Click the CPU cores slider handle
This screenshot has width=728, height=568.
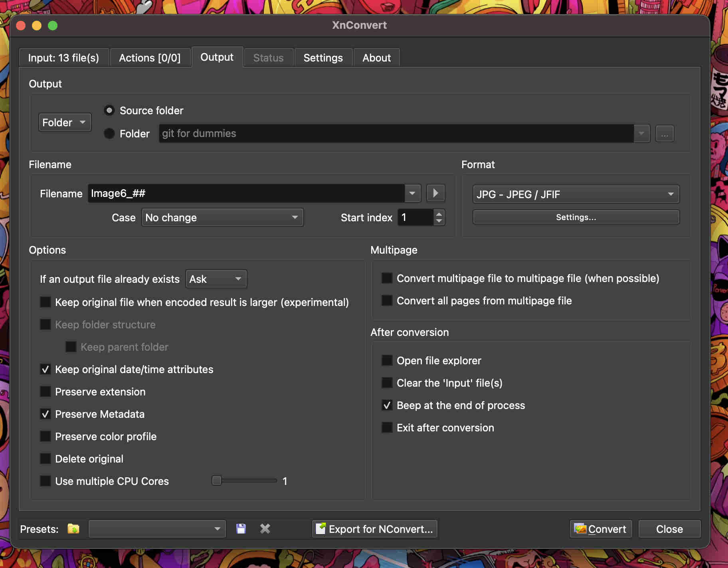[x=217, y=481]
